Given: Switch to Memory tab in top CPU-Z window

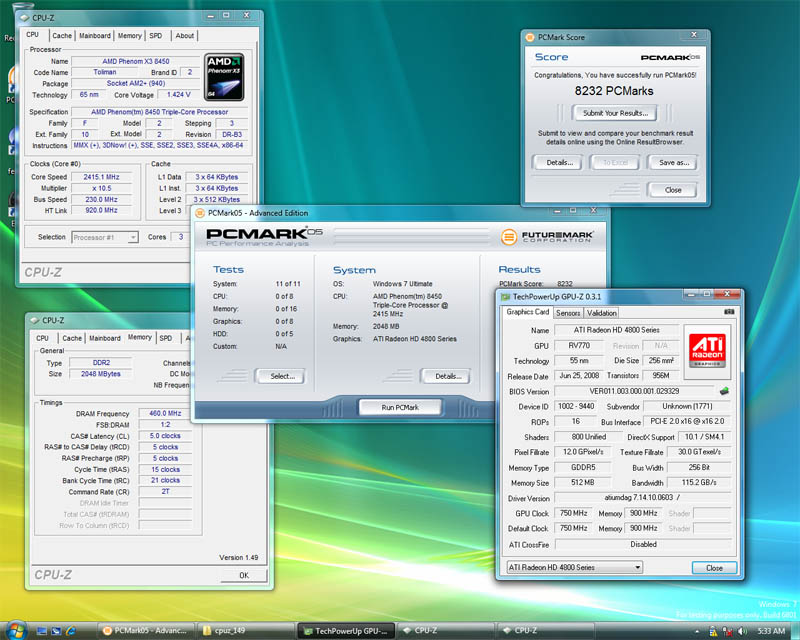Looking at the screenshot, I should (x=130, y=36).
